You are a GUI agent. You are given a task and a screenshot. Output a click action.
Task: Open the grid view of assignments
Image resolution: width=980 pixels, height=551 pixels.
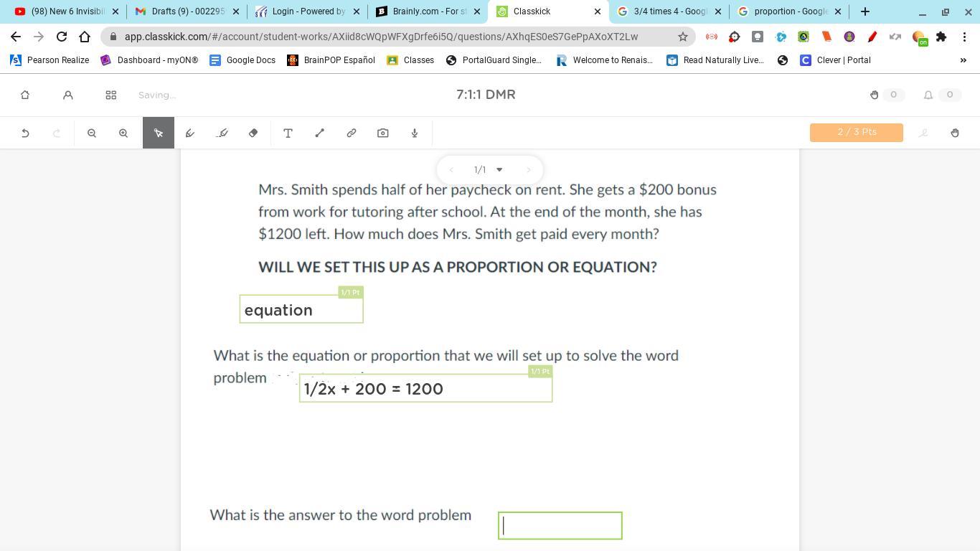(111, 95)
